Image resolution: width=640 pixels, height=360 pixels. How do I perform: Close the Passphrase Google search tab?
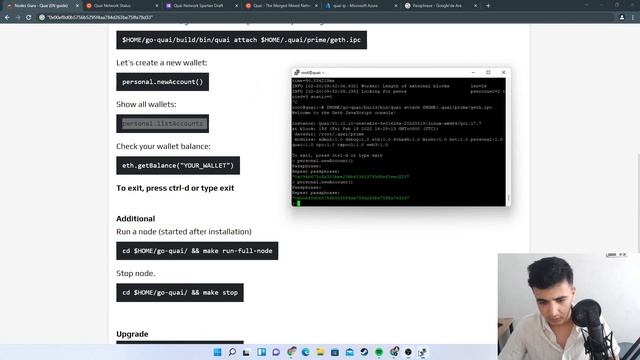click(x=475, y=6)
